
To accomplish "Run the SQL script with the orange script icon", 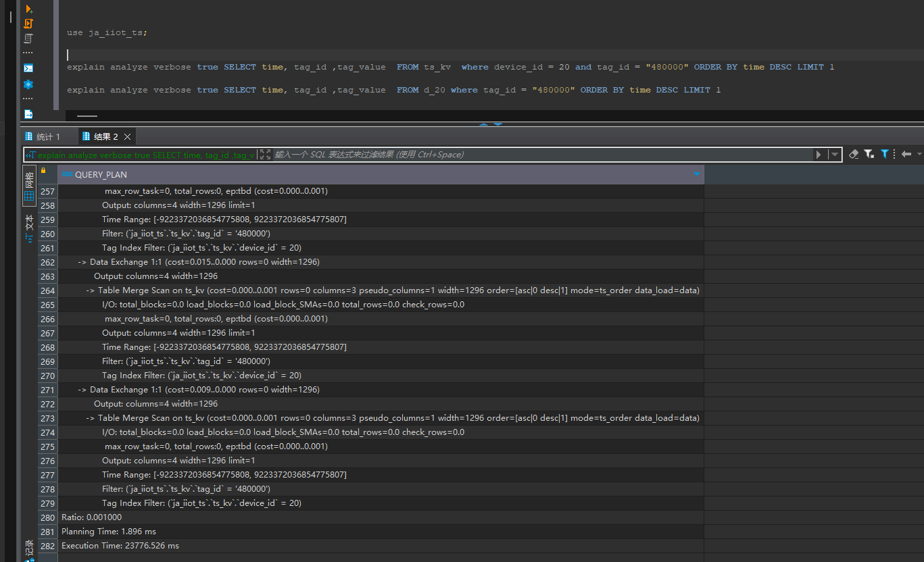I will 28,24.
